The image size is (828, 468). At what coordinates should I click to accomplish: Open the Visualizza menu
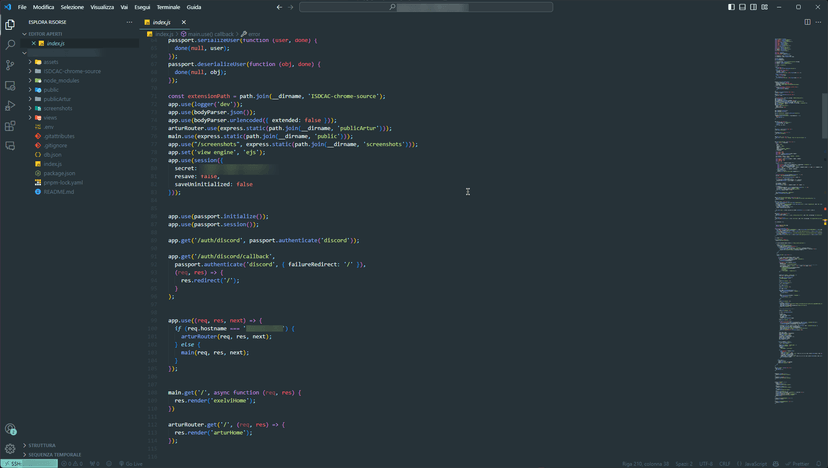(x=102, y=7)
